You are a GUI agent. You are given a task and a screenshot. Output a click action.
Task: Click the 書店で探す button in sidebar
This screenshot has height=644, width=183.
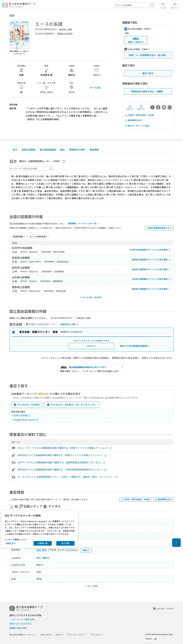click(x=148, y=73)
